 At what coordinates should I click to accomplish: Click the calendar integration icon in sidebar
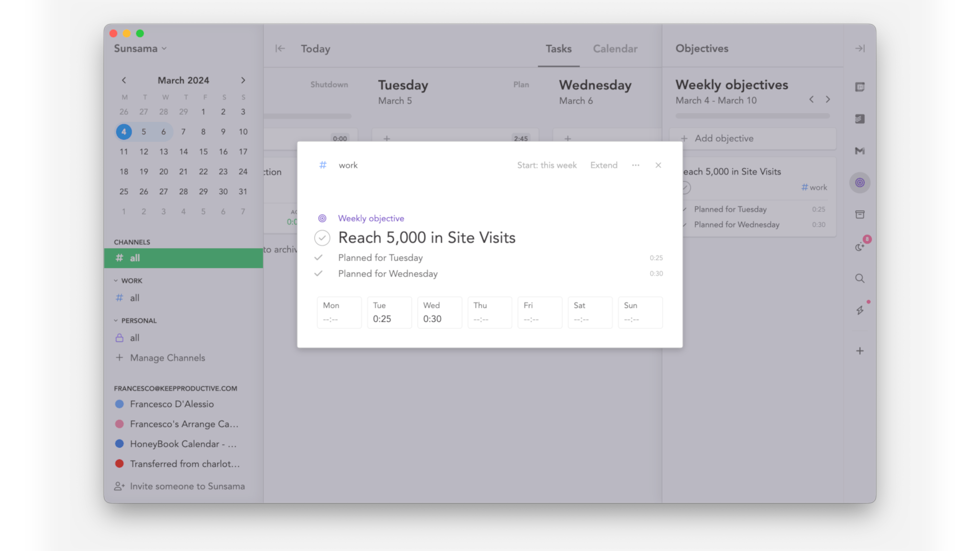coord(859,87)
